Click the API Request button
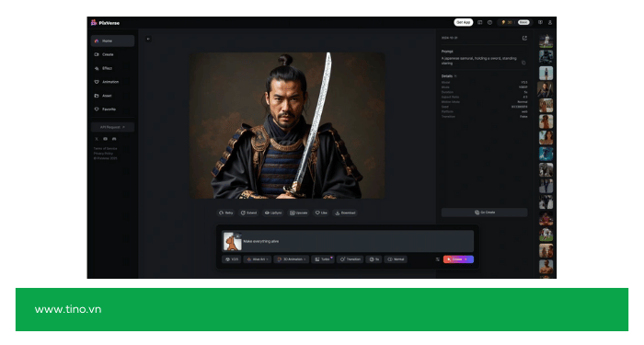This screenshot has height=345, width=644. click(x=112, y=127)
